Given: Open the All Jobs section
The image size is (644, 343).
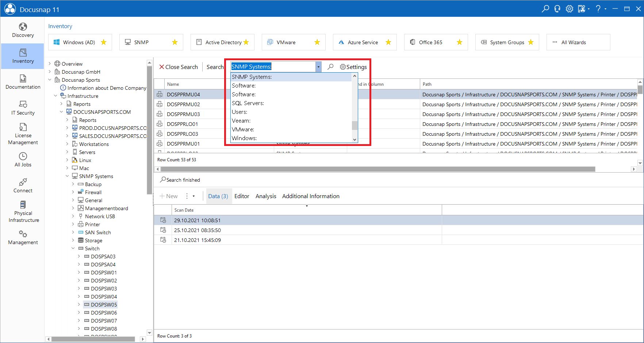Looking at the screenshot, I should [x=23, y=160].
